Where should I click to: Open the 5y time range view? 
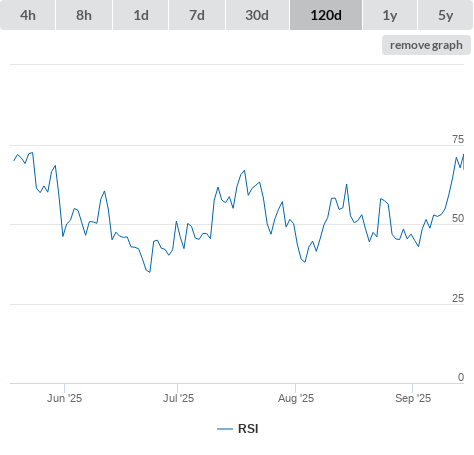click(445, 15)
